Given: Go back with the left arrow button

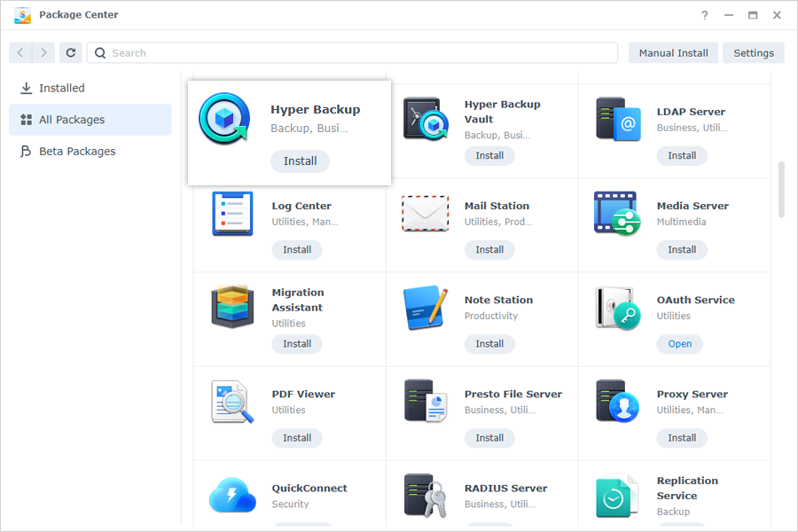Looking at the screenshot, I should tap(20, 53).
